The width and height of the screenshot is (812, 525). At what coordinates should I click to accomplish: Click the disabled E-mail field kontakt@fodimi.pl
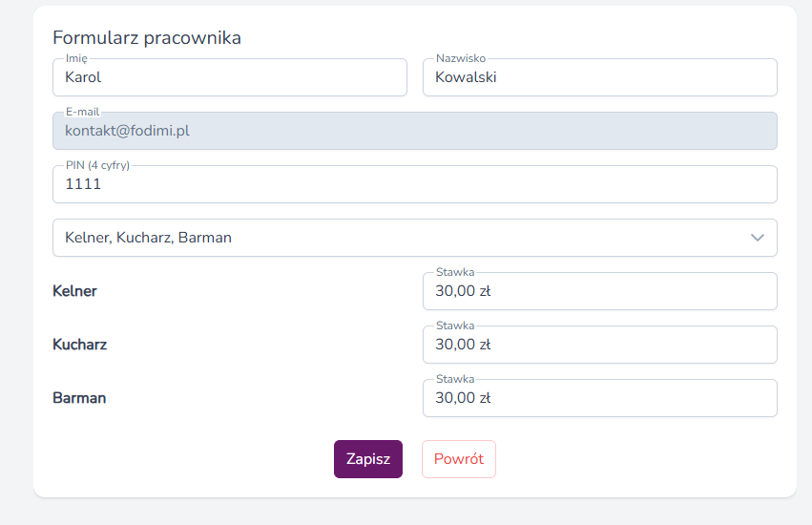[x=415, y=131]
